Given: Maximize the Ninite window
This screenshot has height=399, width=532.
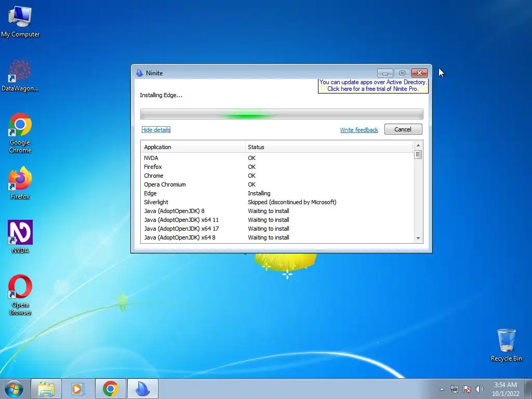Looking at the screenshot, I should click(402, 73).
